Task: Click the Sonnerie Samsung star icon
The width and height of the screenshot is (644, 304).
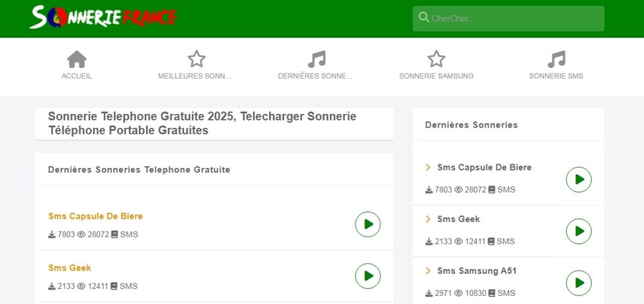Action: pos(436,59)
